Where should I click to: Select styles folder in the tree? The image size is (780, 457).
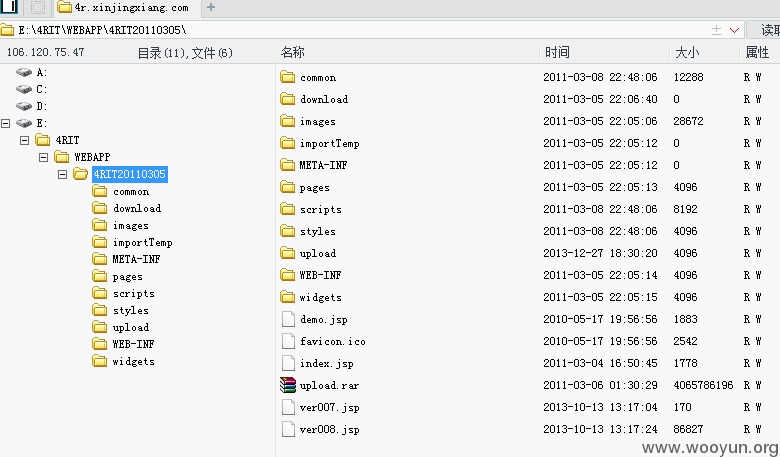coord(130,311)
